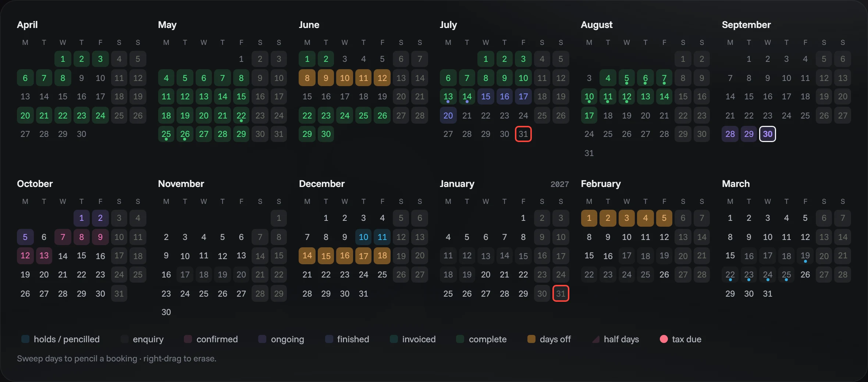Click the April month heading
The width and height of the screenshot is (868, 382).
tap(27, 25)
